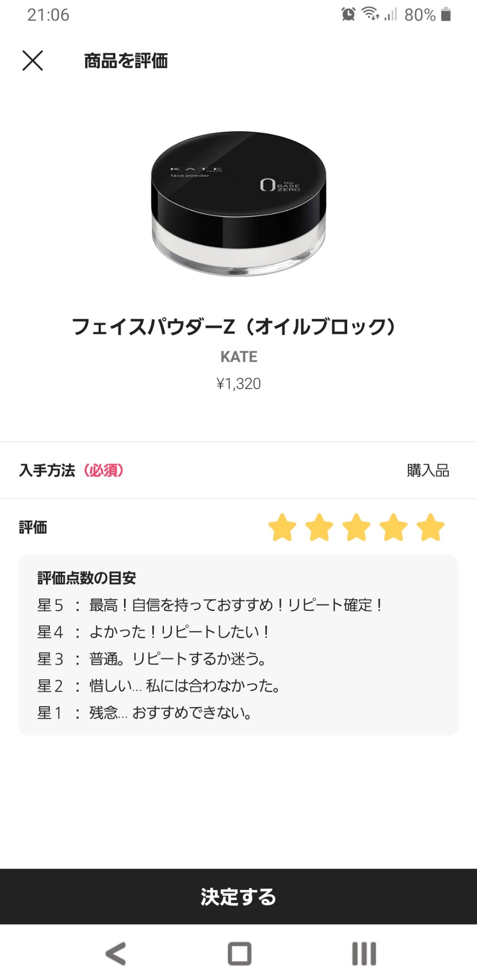Set rating to four stars
The width and height of the screenshot is (477, 980).
pos(394,527)
